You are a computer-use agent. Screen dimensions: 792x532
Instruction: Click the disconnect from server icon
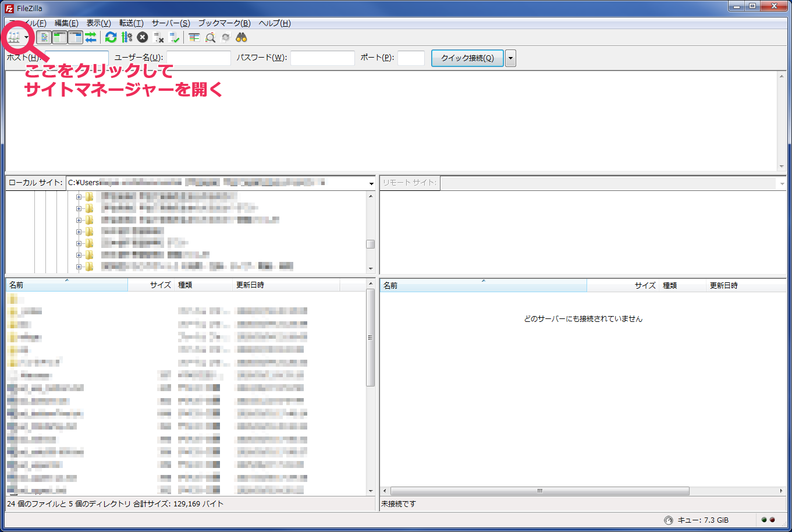click(x=158, y=38)
